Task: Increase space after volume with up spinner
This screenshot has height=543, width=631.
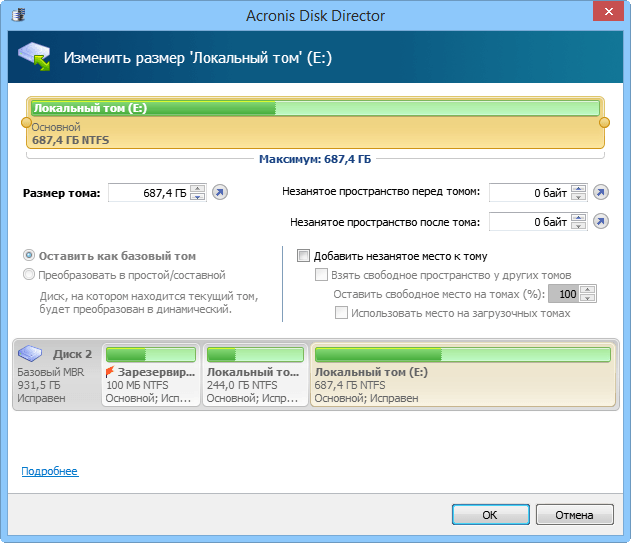Action: 578,217
